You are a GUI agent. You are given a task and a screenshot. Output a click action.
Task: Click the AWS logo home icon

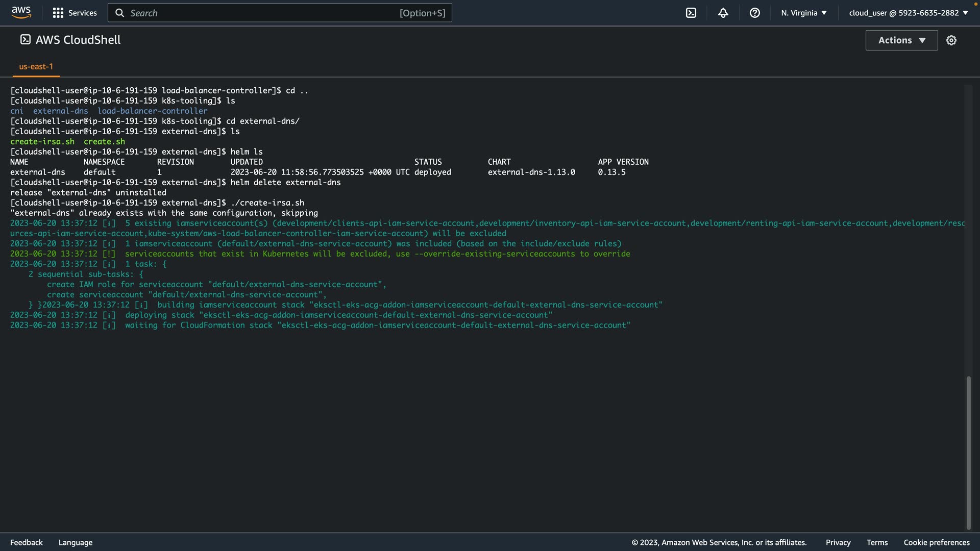[x=21, y=12]
